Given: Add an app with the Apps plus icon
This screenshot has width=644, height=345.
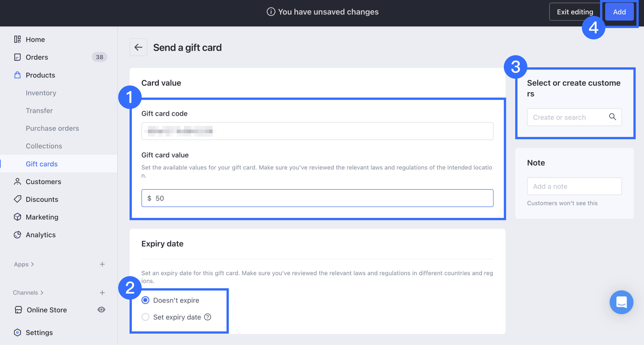Looking at the screenshot, I should click(102, 264).
